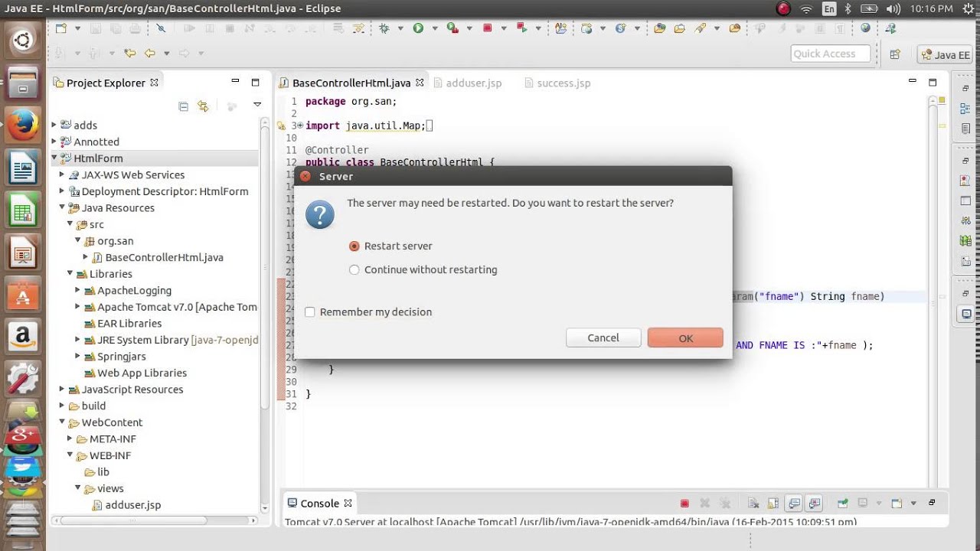
Task: Collapse All in Project Explorer
Action: click(x=183, y=106)
